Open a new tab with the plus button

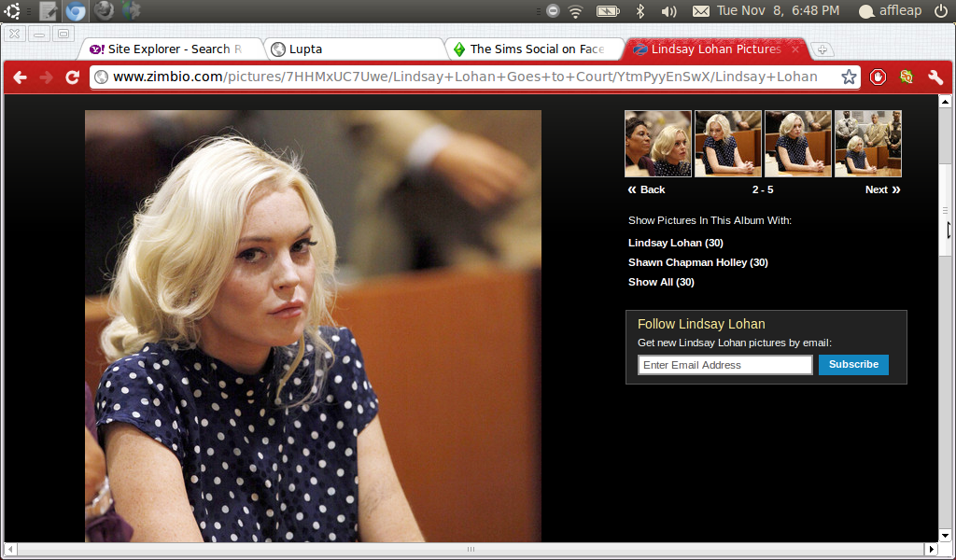tap(822, 50)
